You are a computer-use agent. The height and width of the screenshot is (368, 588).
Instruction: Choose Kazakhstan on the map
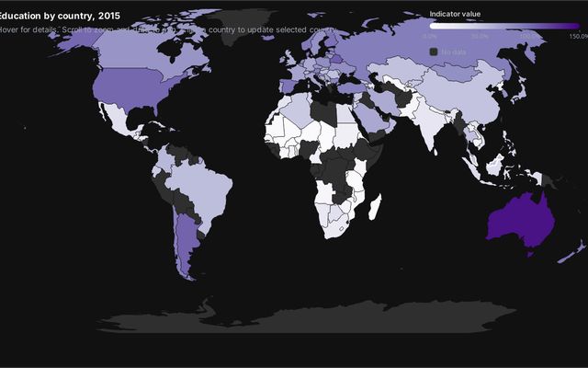click(x=398, y=70)
